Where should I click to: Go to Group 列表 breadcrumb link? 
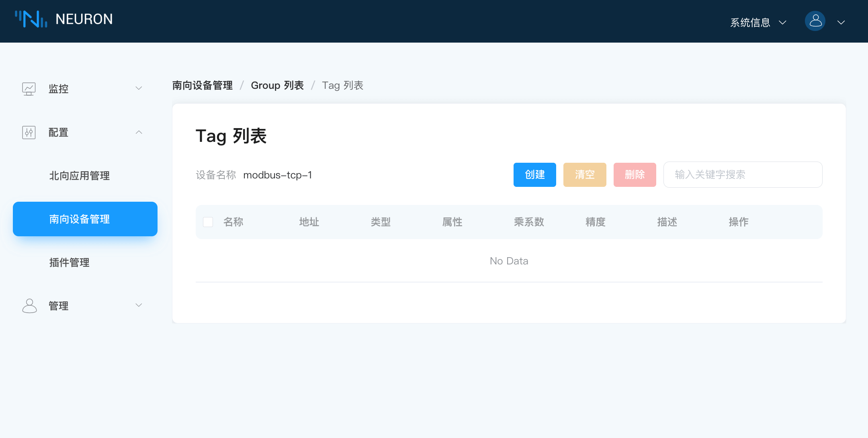(x=277, y=86)
